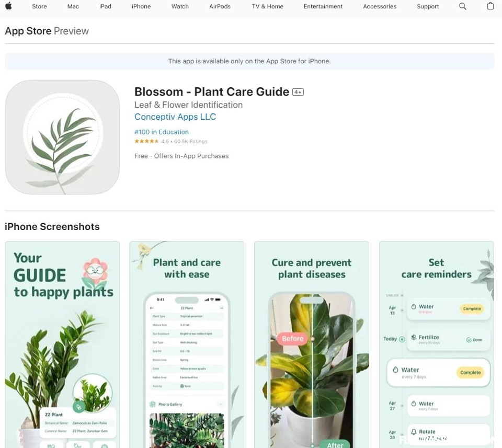Open the Conceptiv Apps LLC developer link
Image resolution: width=502 pixels, height=448 pixels.
tap(175, 117)
